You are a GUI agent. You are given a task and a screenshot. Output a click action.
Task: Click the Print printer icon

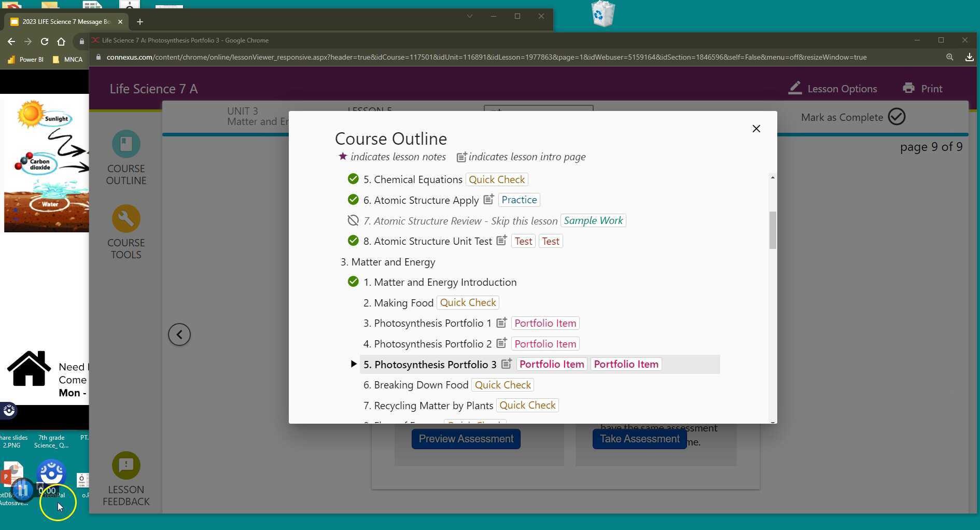click(908, 89)
